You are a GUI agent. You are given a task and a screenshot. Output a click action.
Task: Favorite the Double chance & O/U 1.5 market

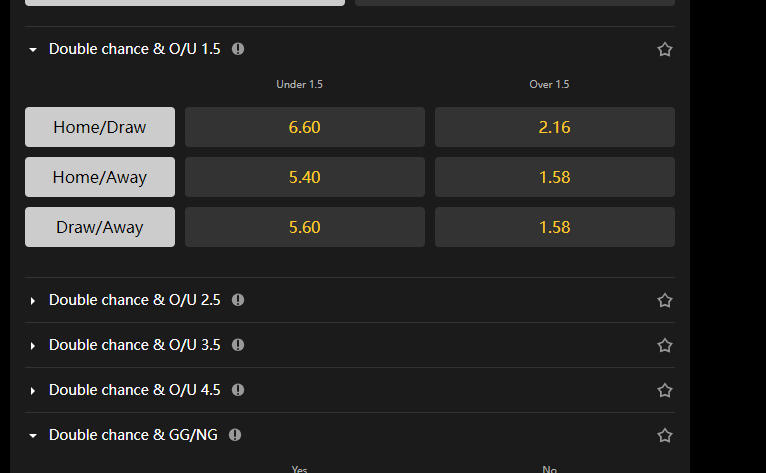click(665, 49)
